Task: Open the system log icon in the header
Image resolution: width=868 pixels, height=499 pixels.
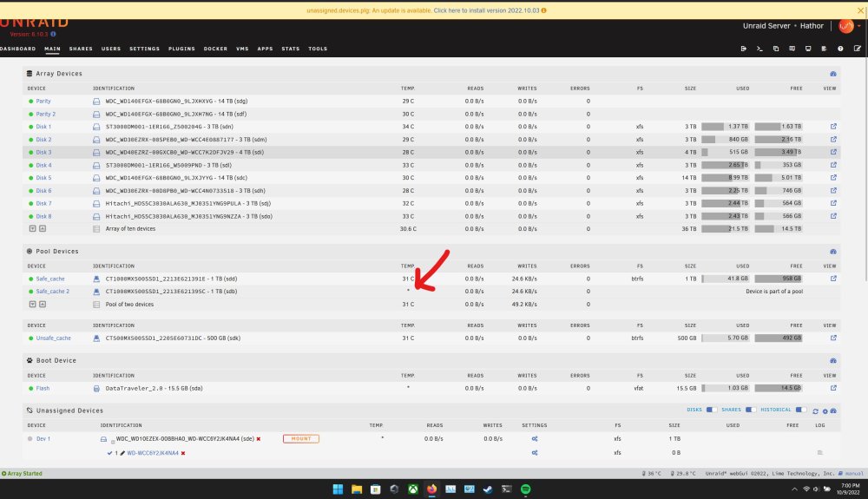Action: pyautogui.click(x=825, y=49)
